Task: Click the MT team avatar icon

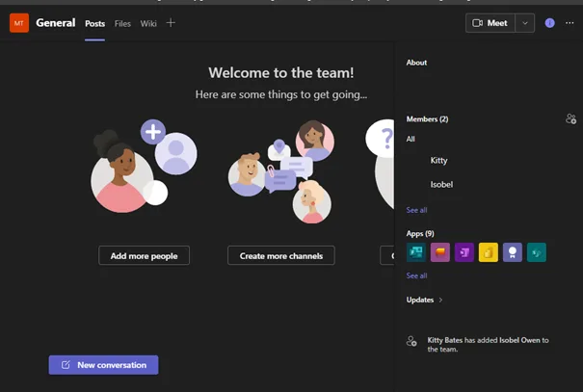Action: point(19,23)
